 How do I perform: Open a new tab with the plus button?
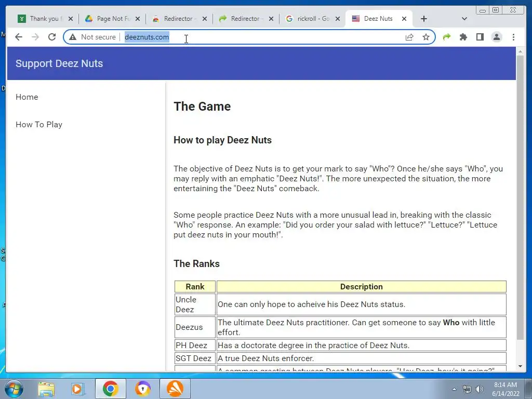[424, 19]
